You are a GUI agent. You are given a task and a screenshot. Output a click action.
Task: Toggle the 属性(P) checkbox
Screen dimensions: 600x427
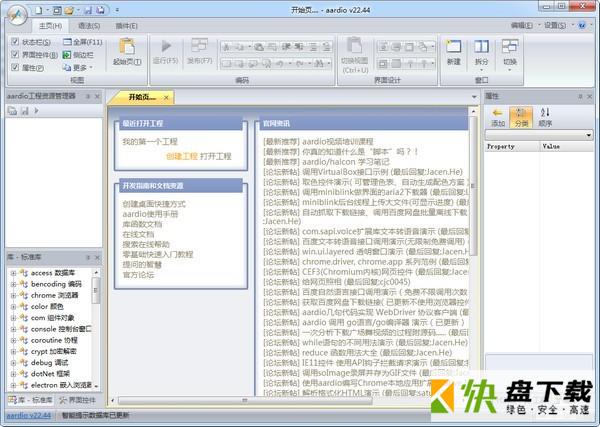15,67
